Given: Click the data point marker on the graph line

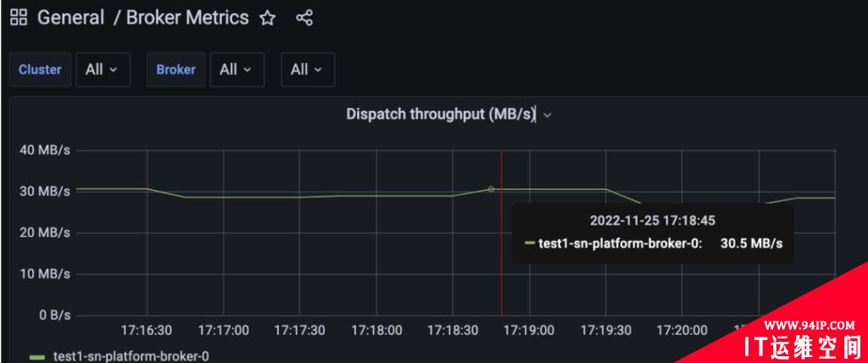Looking at the screenshot, I should (x=491, y=189).
